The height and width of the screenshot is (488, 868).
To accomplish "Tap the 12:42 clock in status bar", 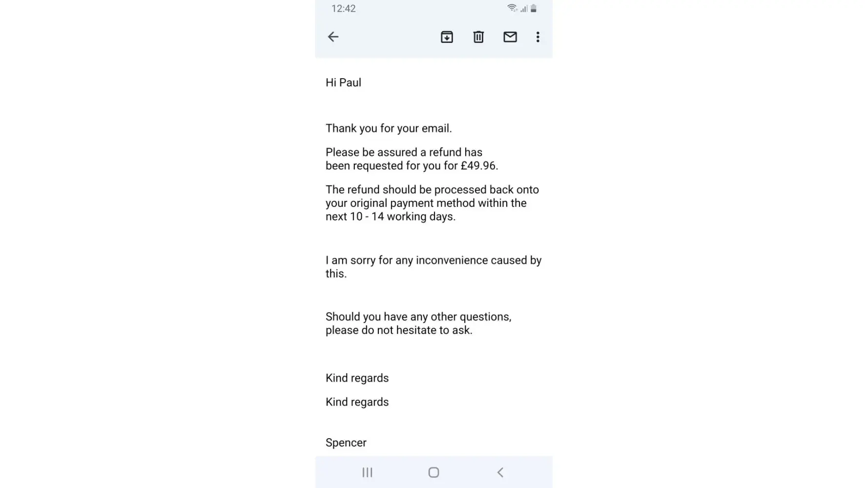I will tap(343, 9).
